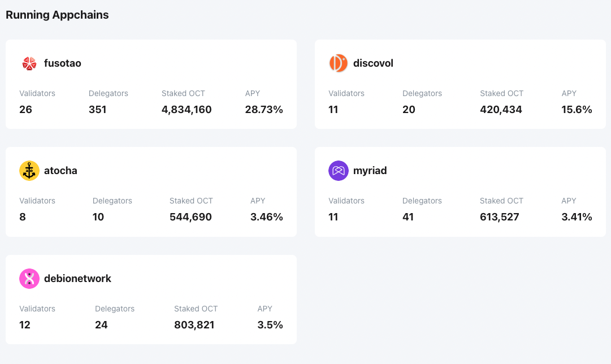The image size is (611, 364).
Task: Click the myriad purple logo icon
Action: [x=338, y=171]
